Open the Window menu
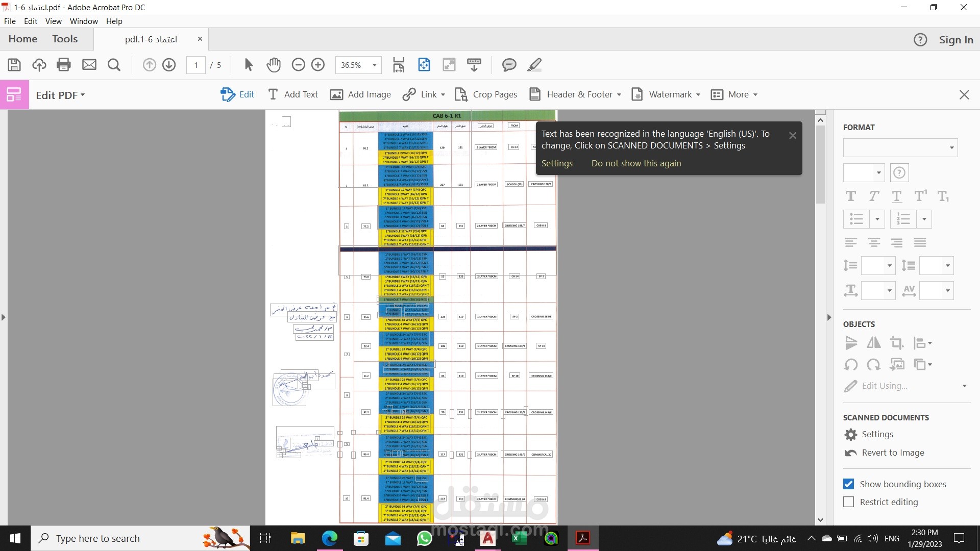980x551 pixels. [84, 21]
